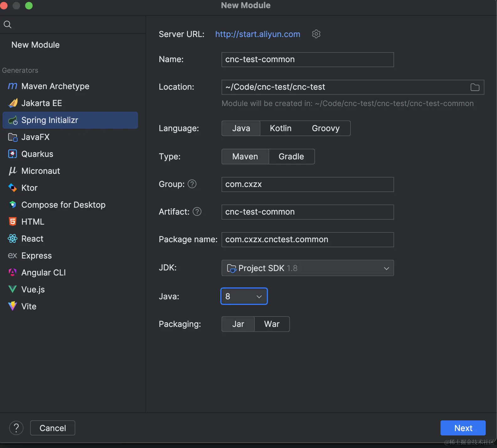Select Java language option
The image size is (497, 448).
[241, 128]
